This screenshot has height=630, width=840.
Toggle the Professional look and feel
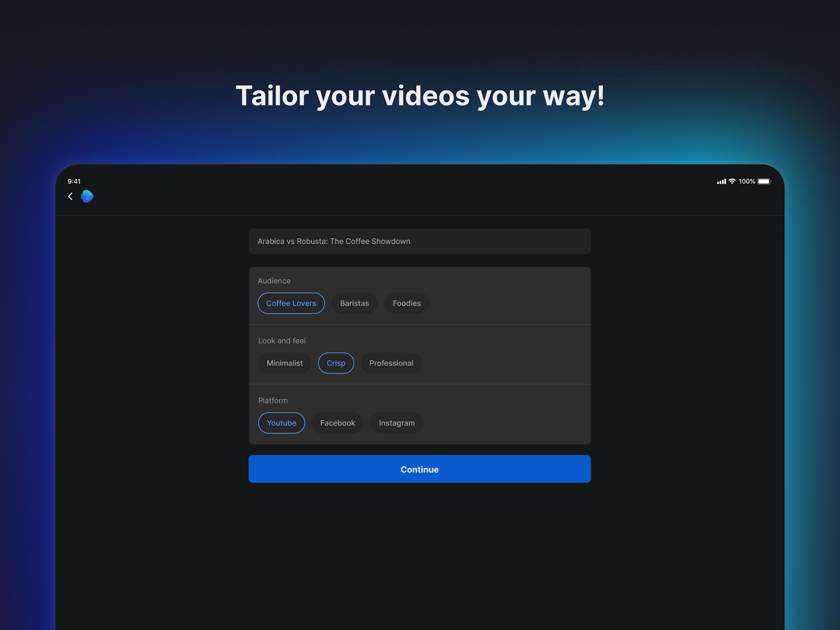[391, 363]
